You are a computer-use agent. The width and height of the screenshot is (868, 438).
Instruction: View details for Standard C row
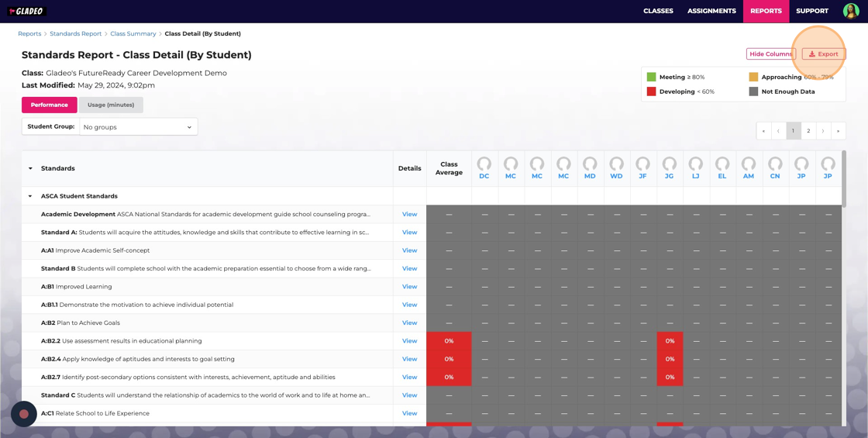tap(410, 395)
